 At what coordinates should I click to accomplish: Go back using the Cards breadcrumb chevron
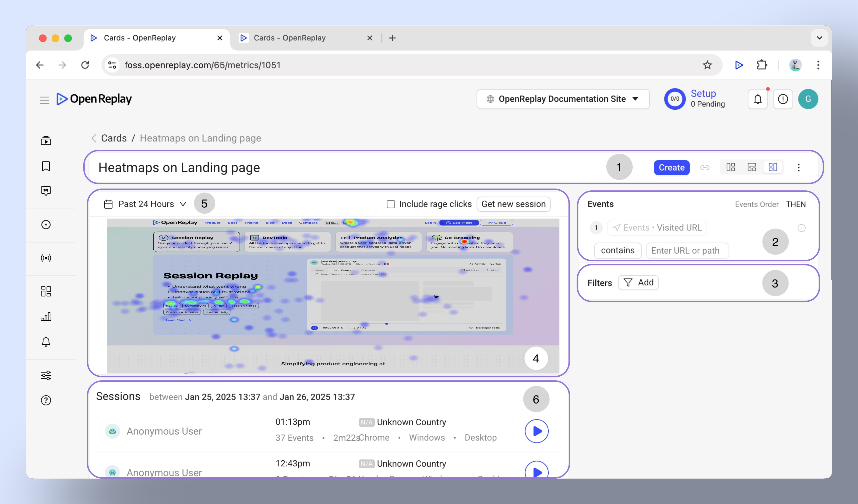[94, 139]
